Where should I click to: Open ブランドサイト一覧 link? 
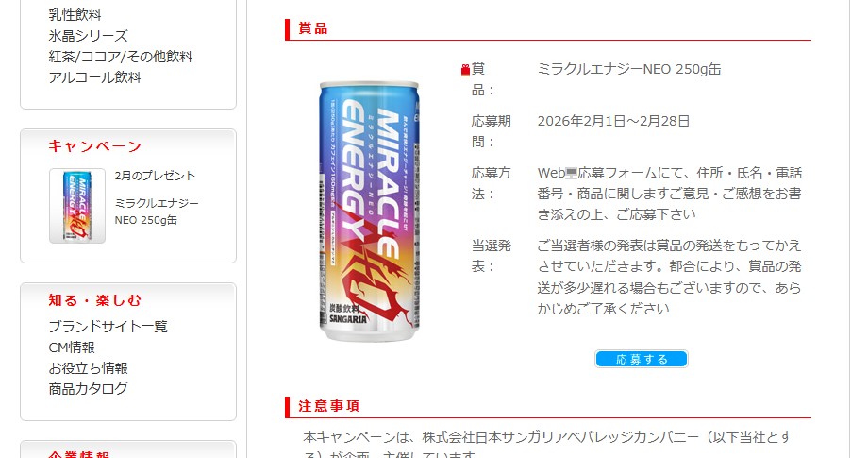click(108, 326)
